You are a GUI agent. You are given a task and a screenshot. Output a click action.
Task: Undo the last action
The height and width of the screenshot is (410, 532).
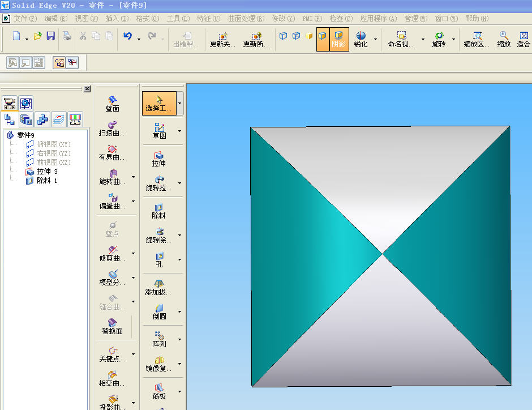(127, 36)
